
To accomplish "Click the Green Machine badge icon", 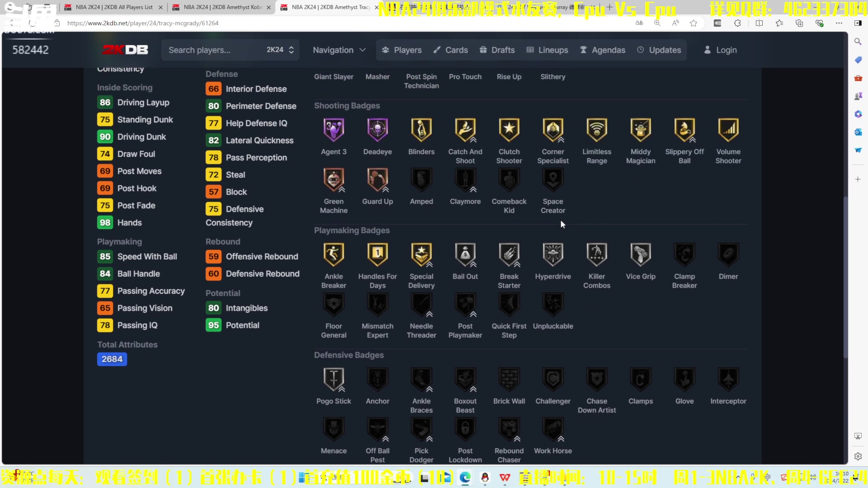I will click(334, 179).
